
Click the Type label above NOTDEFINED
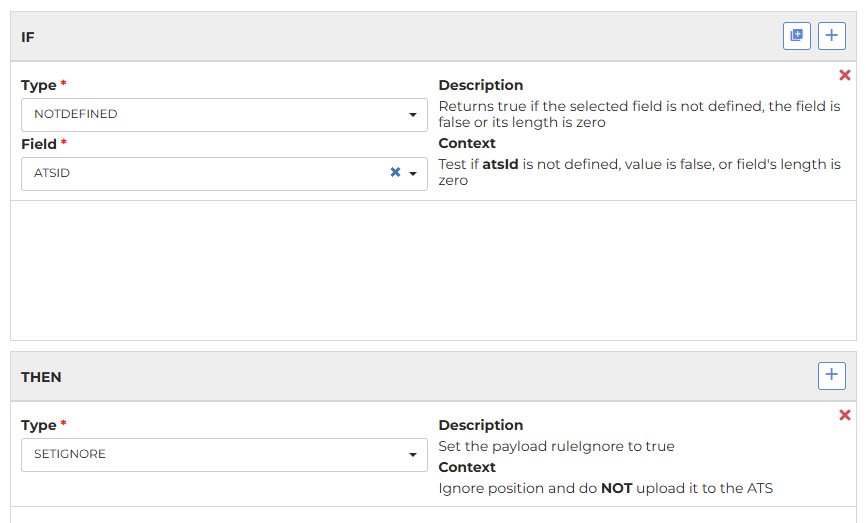[x=39, y=86]
